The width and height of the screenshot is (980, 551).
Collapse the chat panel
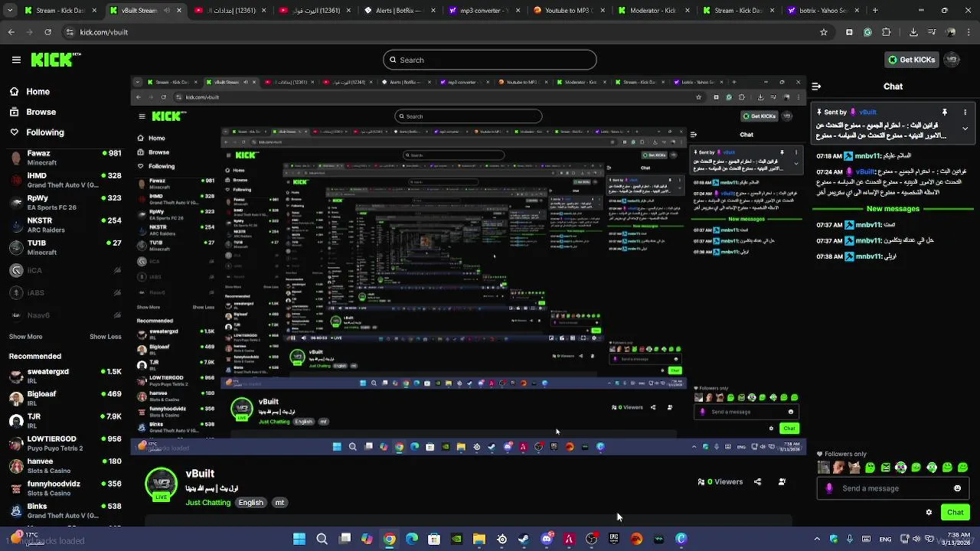(x=816, y=86)
